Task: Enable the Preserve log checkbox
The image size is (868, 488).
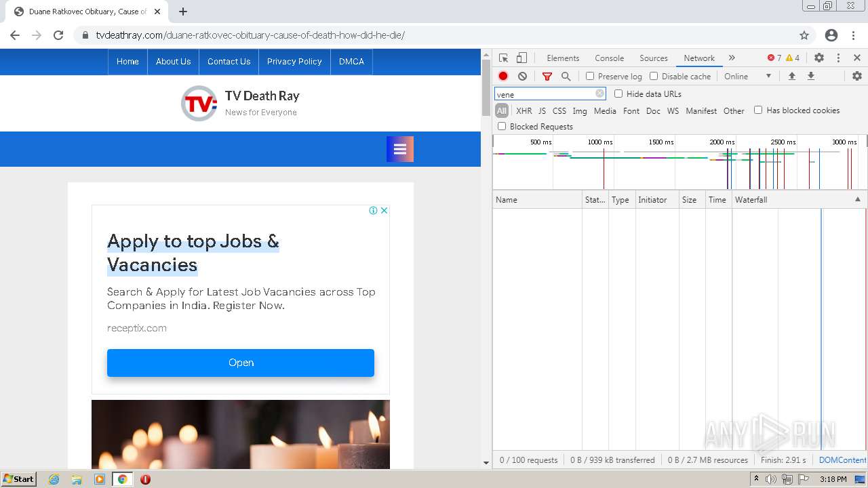Action: [x=590, y=77]
